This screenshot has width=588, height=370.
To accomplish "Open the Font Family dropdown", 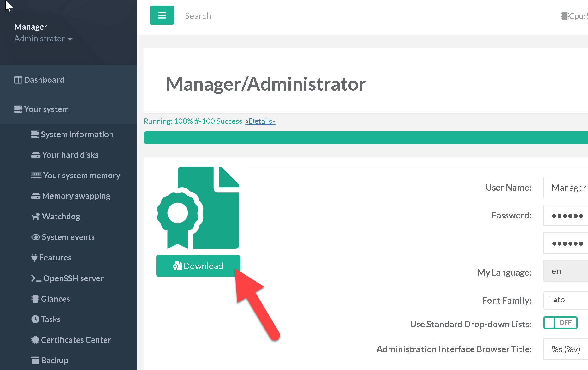I will click(x=565, y=300).
